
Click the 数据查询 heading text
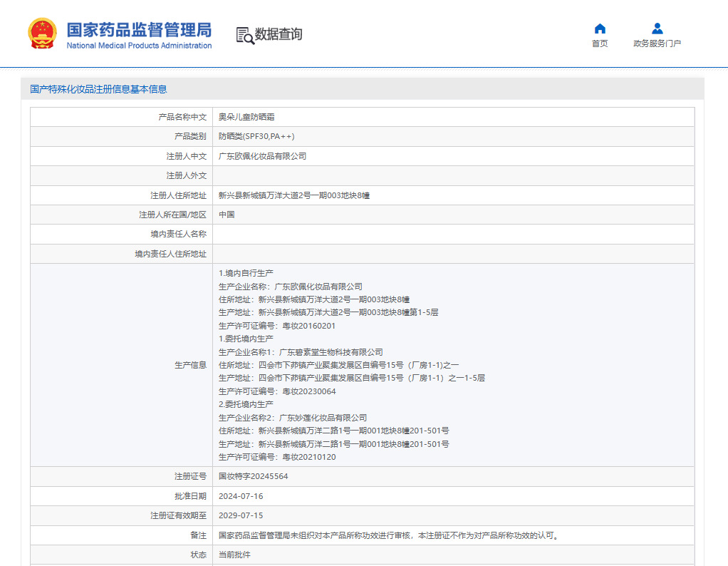click(x=279, y=34)
